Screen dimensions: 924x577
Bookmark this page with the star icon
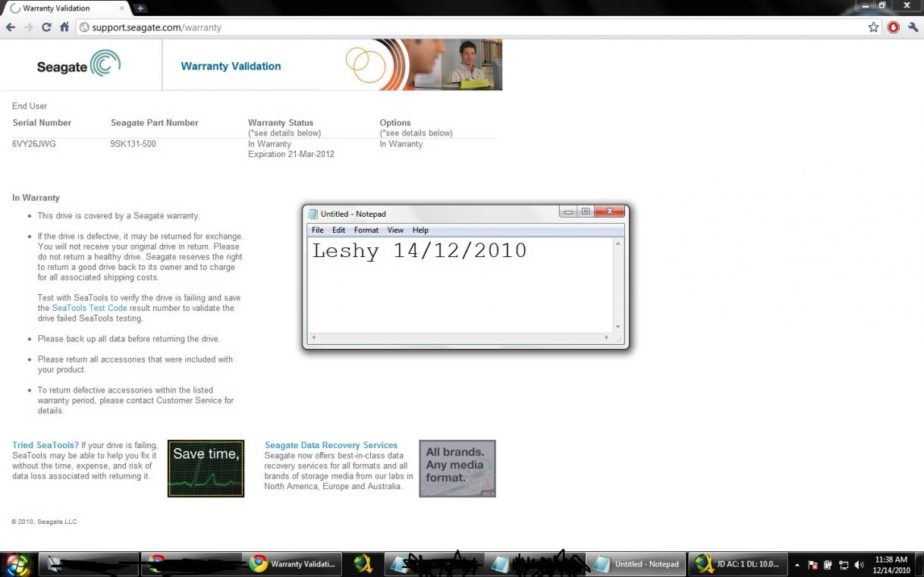873,27
